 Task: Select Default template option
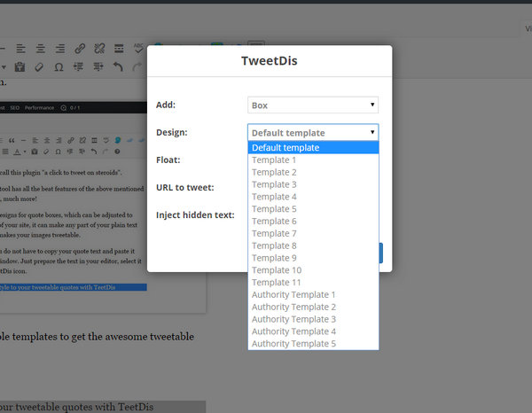click(x=313, y=147)
